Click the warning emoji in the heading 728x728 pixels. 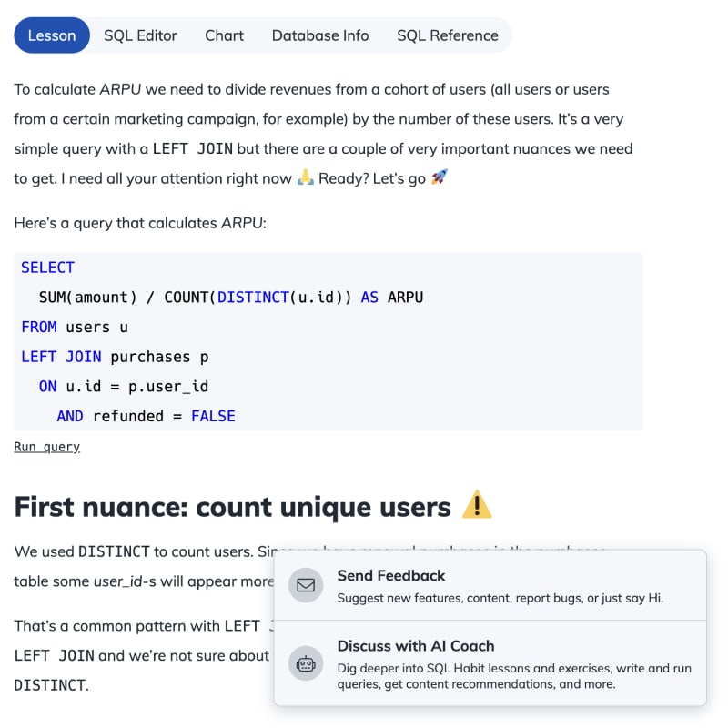click(475, 507)
